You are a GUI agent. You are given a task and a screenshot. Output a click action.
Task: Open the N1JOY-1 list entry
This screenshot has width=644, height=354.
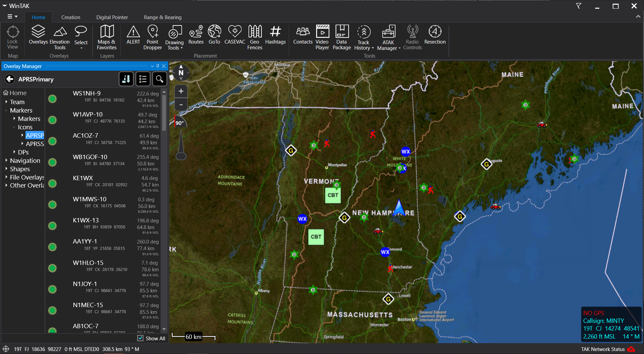tap(103, 289)
